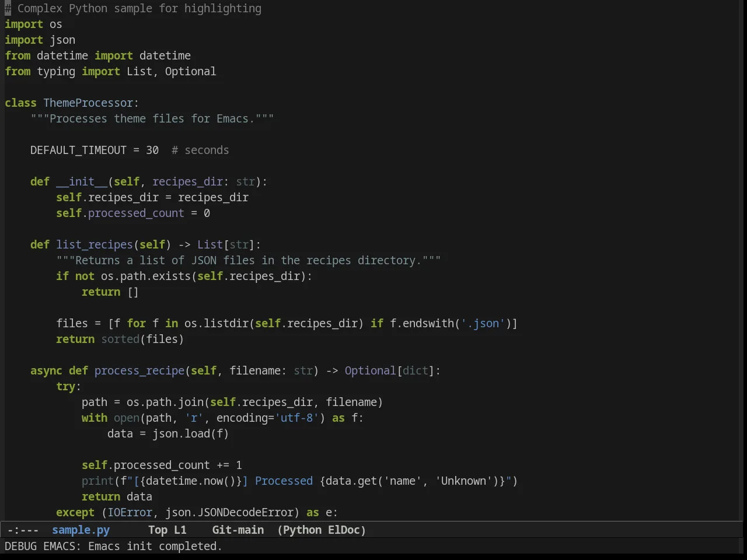Click the Top position indicator in mode line

coord(158,530)
